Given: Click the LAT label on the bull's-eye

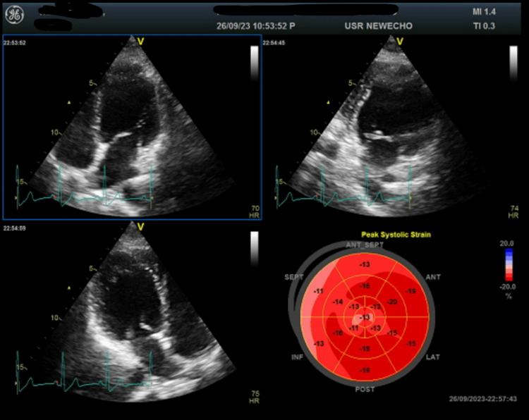Looking at the screenshot, I should tap(433, 357).
